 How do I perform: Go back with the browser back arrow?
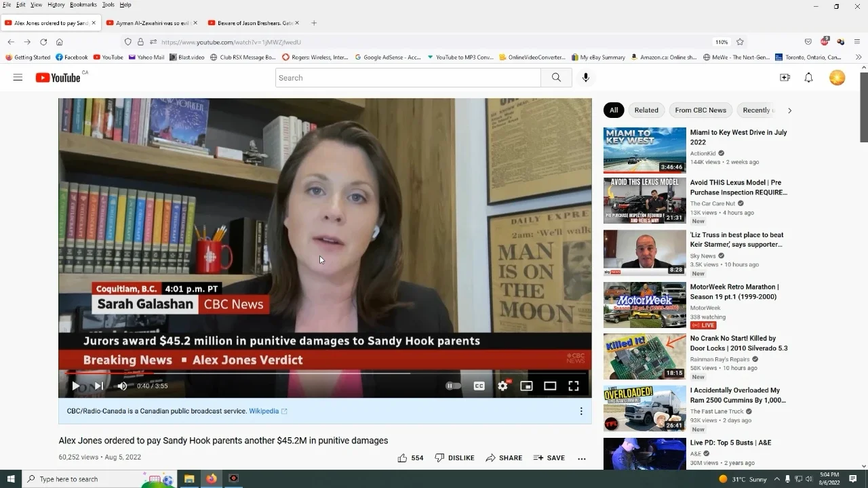11,42
